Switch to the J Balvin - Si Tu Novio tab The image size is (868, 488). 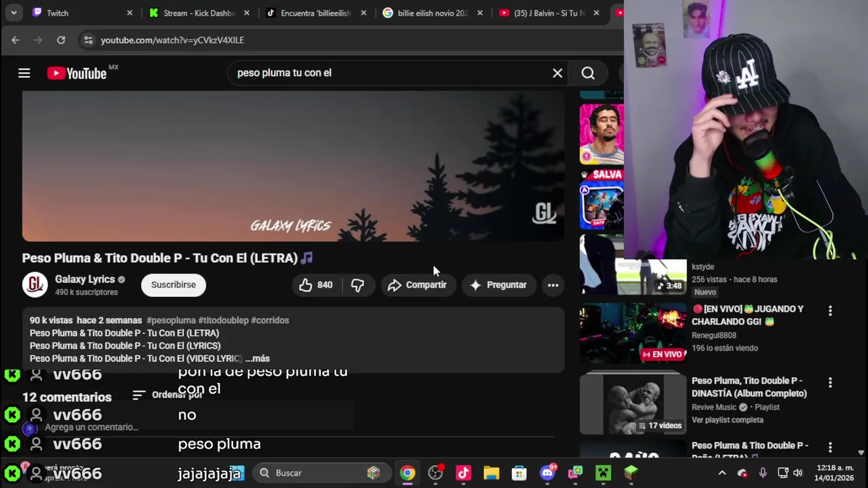tap(549, 13)
